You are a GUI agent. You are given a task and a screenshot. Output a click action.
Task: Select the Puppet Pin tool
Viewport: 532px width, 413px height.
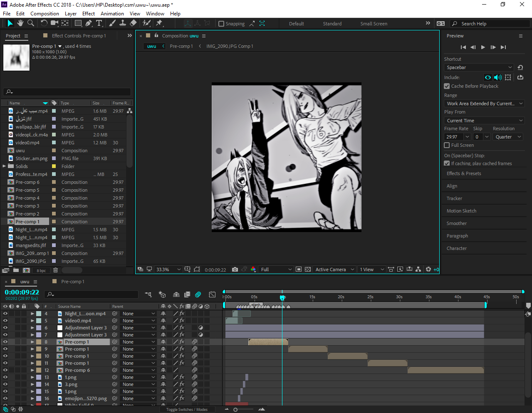tap(159, 23)
